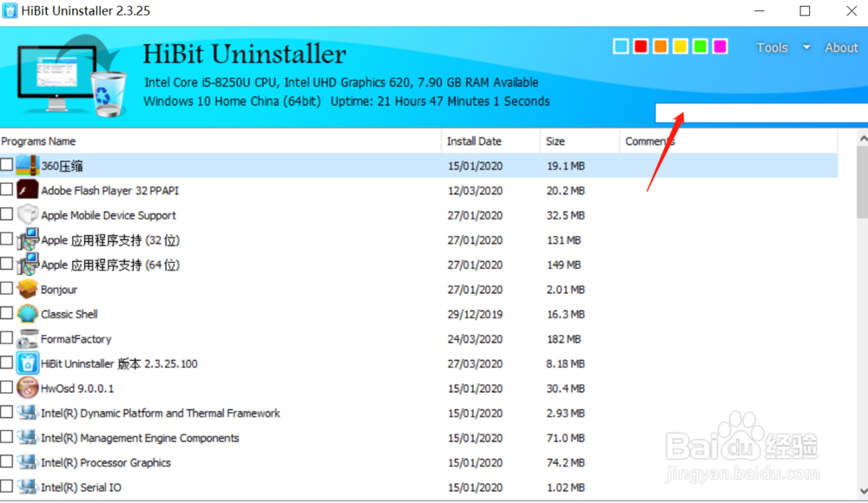Image resolution: width=868 pixels, height=503 pixels.
Task: Click the Intel Management Engine icon
Action: click(x=27, y=438)
